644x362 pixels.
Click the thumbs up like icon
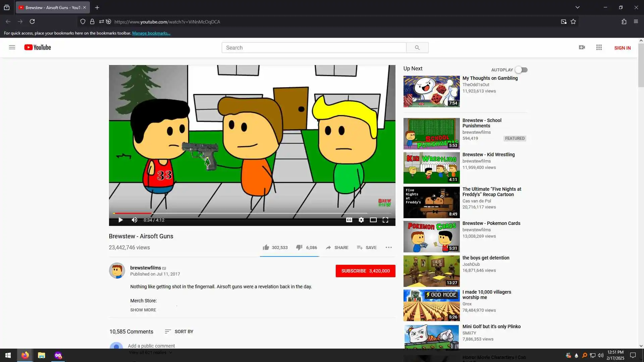(x=266, y=247)
